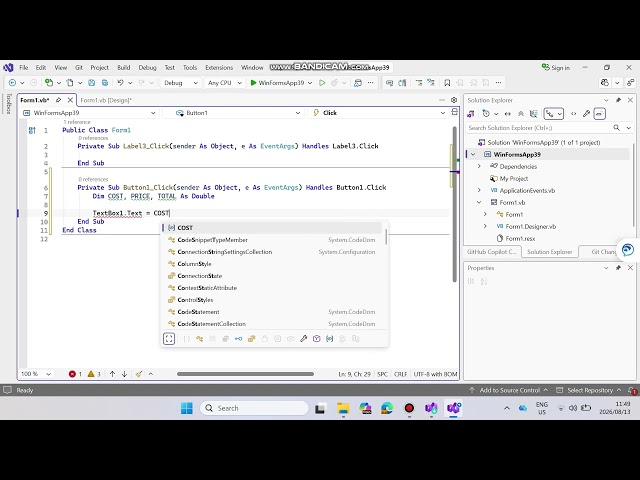
Task: Expand the Dependencies node
Action: (479, 166)
